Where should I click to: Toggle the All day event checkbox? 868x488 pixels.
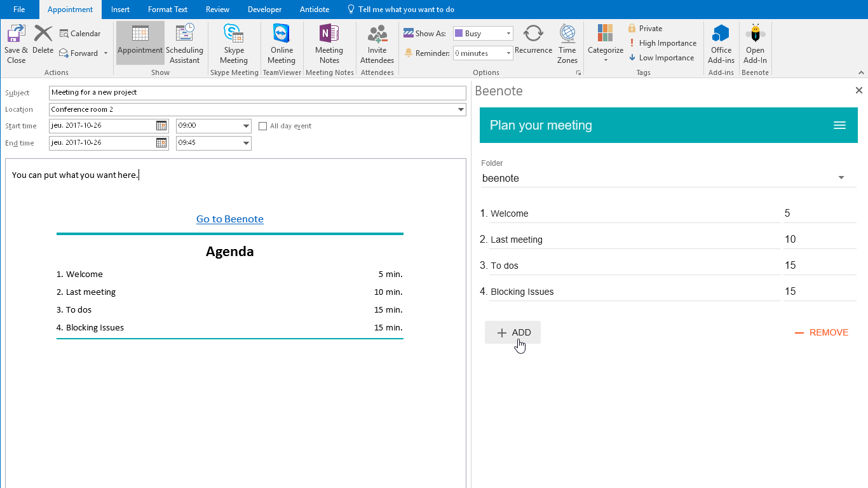pyautogui.click(x=262, y=126)
